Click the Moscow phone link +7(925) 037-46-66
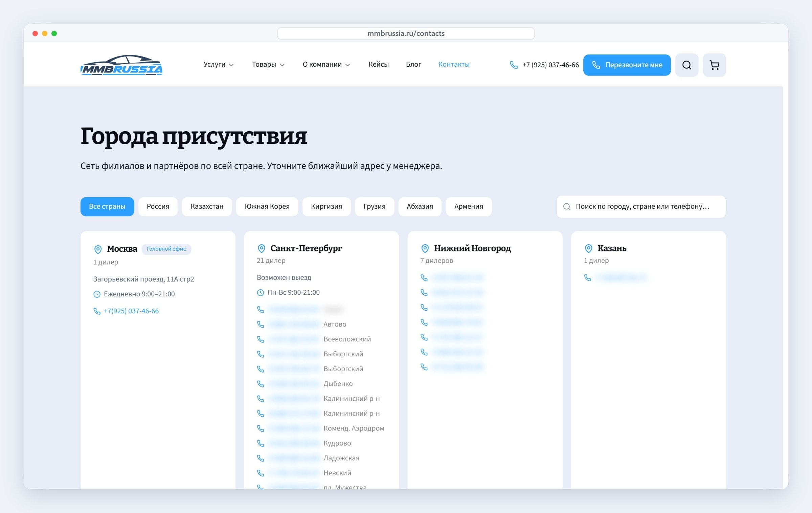Viewport: 812px width, 513px height. 131,311
